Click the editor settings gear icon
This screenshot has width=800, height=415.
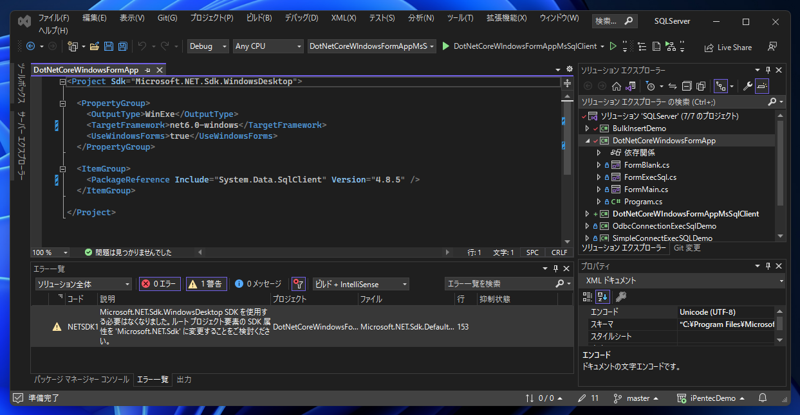569,69
